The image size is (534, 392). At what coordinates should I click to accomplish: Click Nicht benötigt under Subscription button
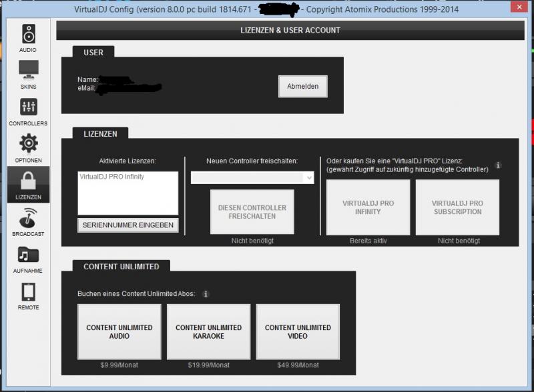pos(459,241)
